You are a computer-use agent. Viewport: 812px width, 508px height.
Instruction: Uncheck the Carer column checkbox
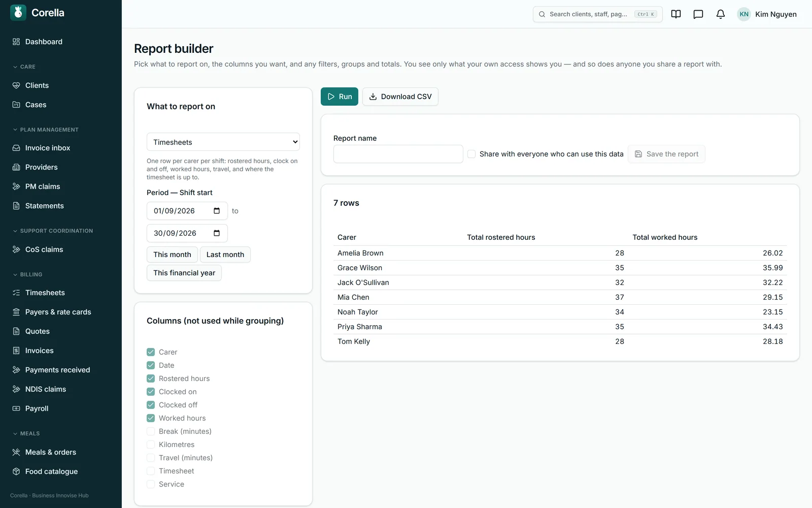pos(151,352)
